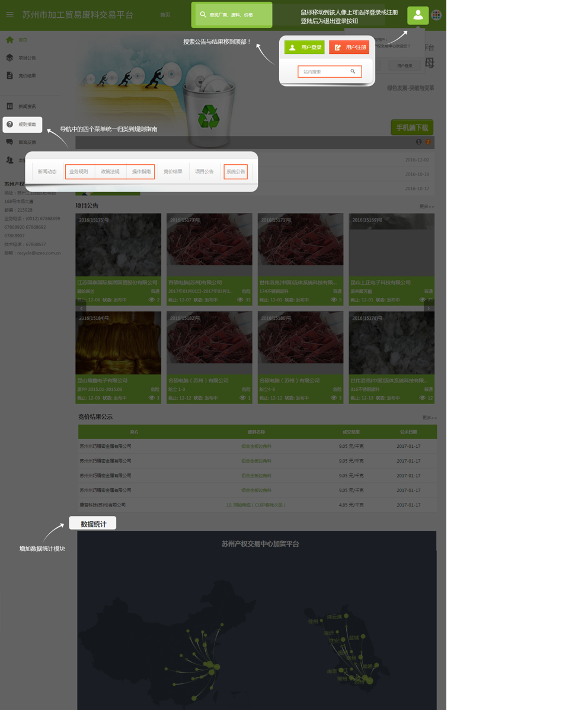
Task: Expand 更多 next to 项目公告
Action: pos(426,206)
